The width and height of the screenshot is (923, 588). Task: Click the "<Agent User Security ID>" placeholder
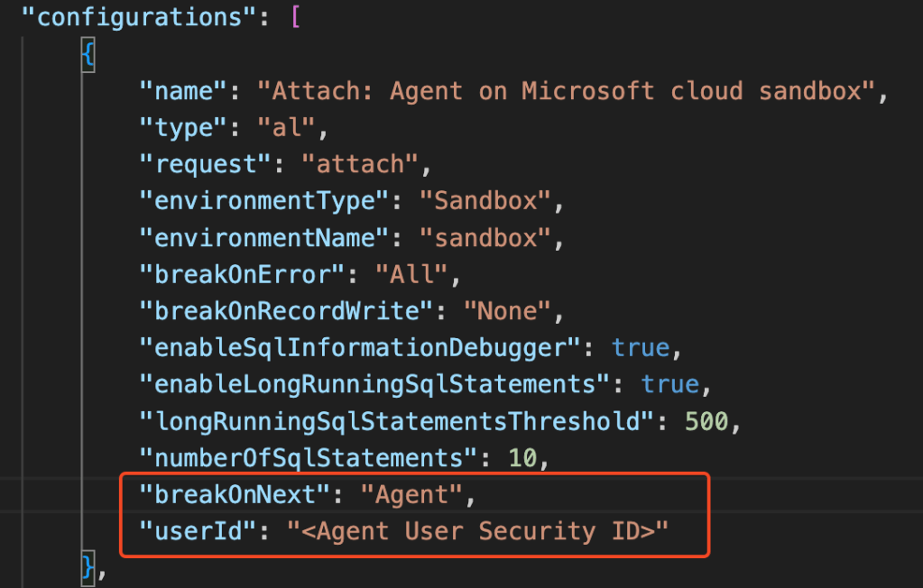(477, 531)
